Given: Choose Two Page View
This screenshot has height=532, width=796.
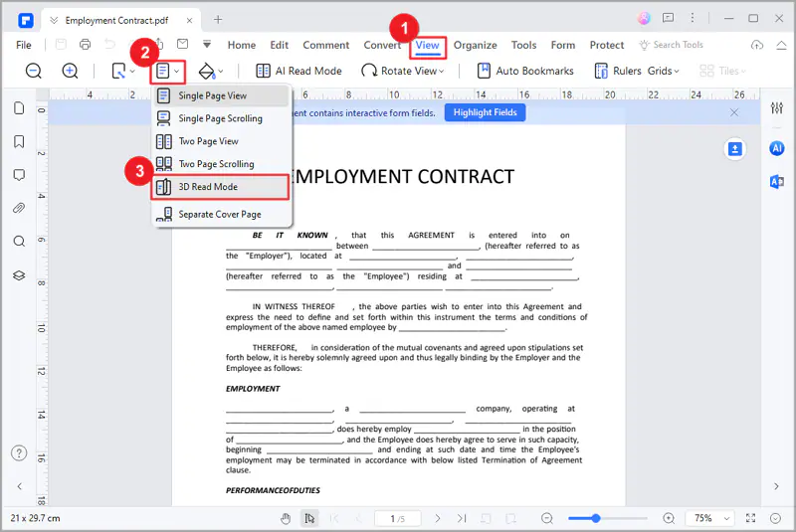Looking at the screenshot, I should pos(222,141).
